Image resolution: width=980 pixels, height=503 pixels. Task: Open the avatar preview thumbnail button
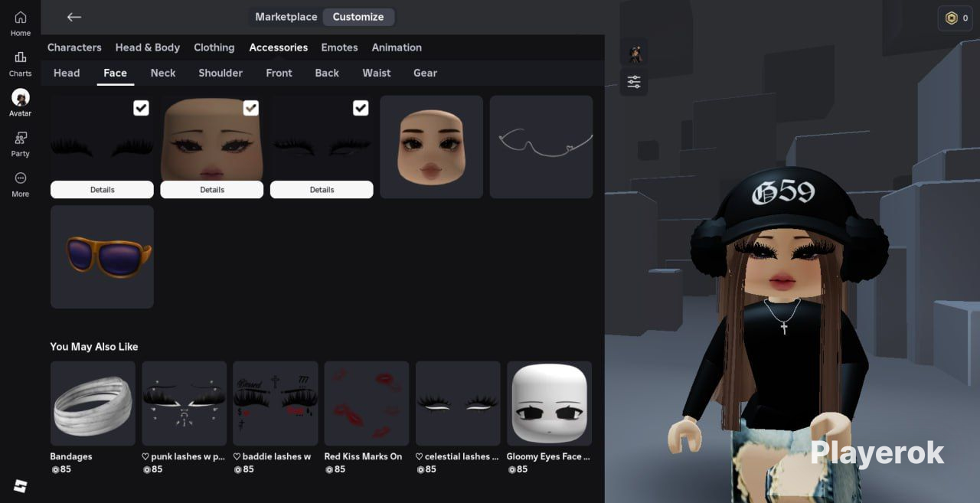click(x=634, y=53)
